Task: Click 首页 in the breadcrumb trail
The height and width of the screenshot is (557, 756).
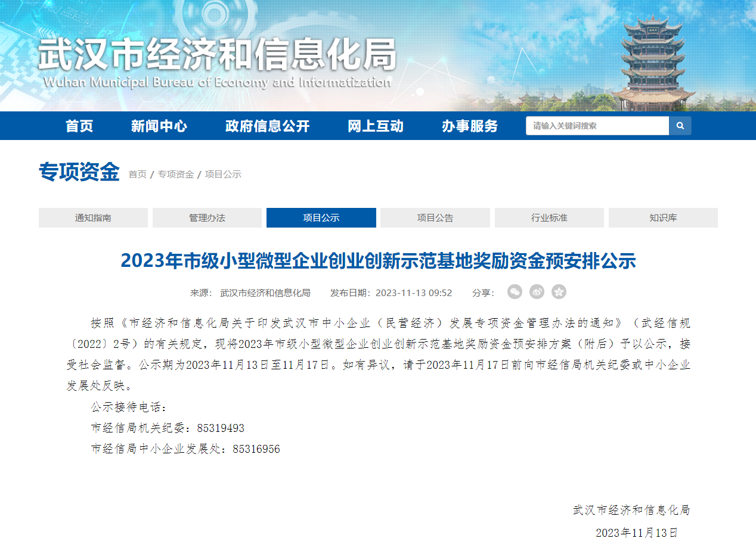Action: [x=137, y=175]
